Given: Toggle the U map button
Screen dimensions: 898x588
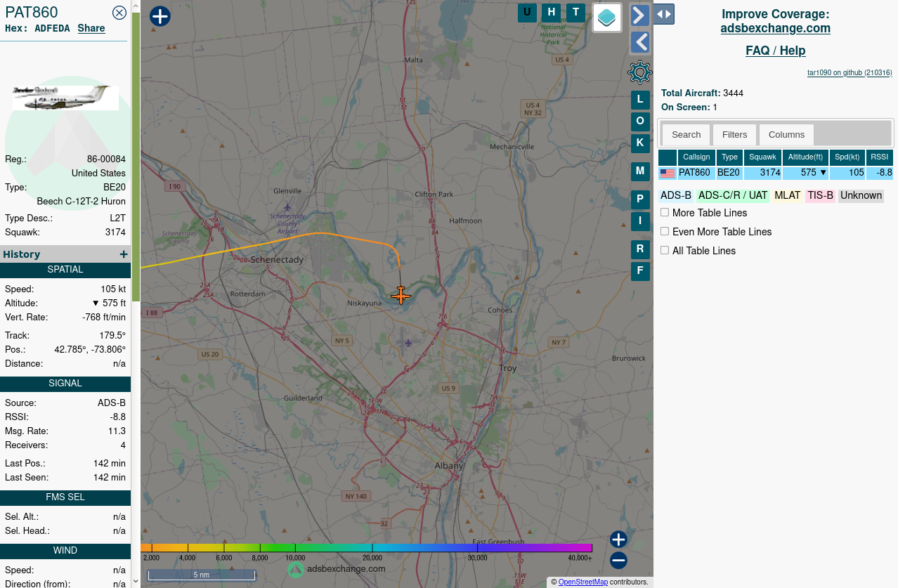Looking at the screenshot, I should [x=527, y=13].
